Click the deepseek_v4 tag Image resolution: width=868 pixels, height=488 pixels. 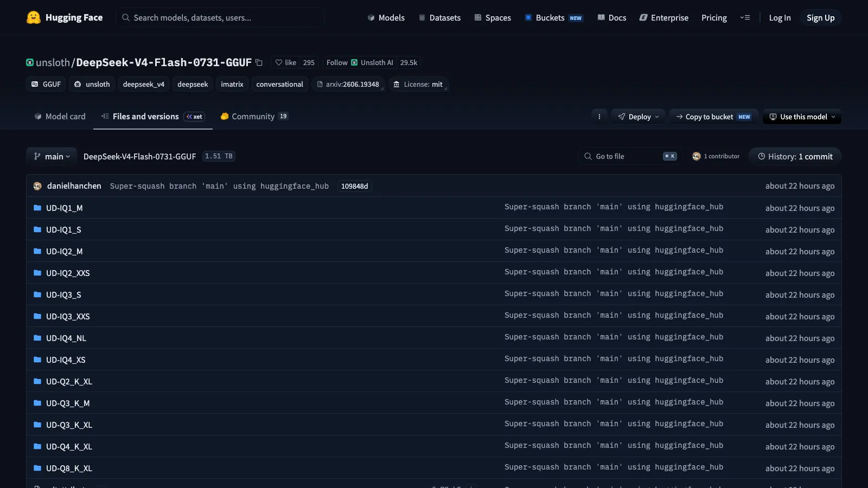point(143,84)
